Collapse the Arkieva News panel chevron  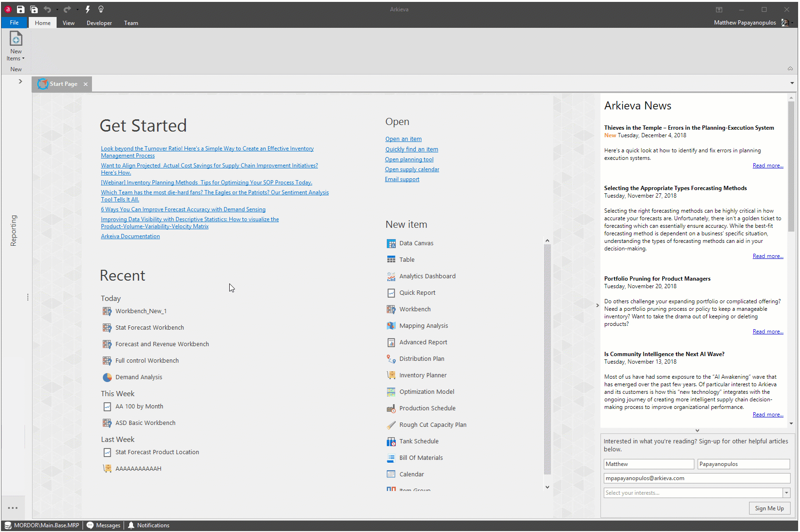click(598, 306)
